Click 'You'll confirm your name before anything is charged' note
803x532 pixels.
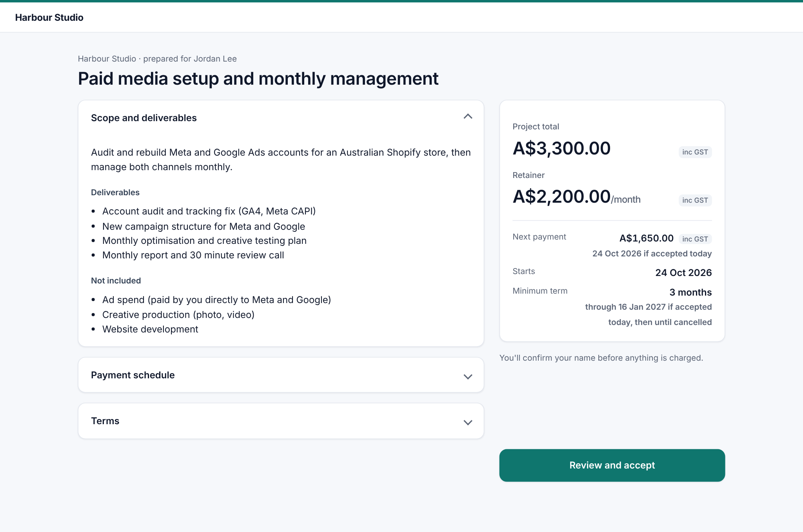[x=601, y=358]
